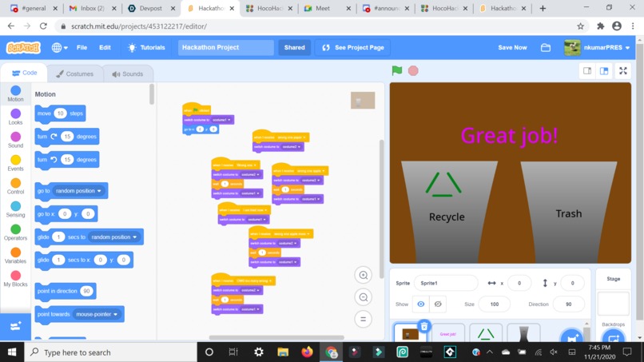
Task: Select the Control block category
Action: point(16,186)
